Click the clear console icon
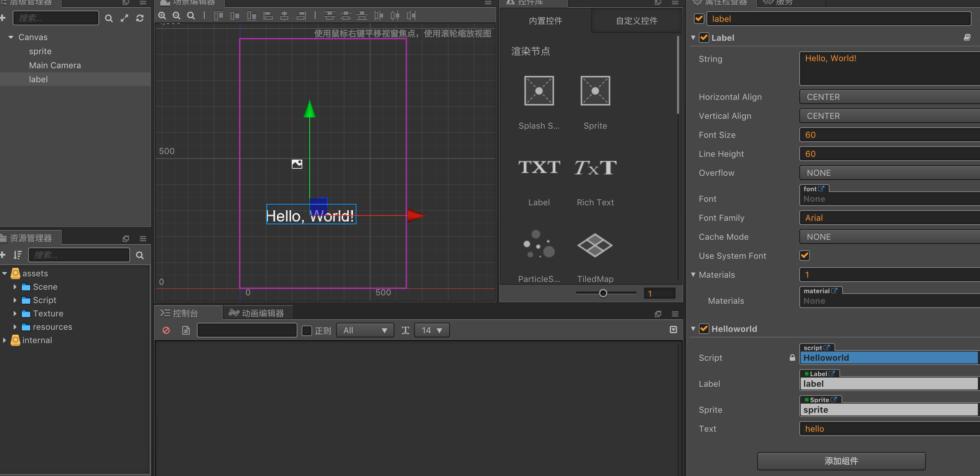 coord(166,330)
